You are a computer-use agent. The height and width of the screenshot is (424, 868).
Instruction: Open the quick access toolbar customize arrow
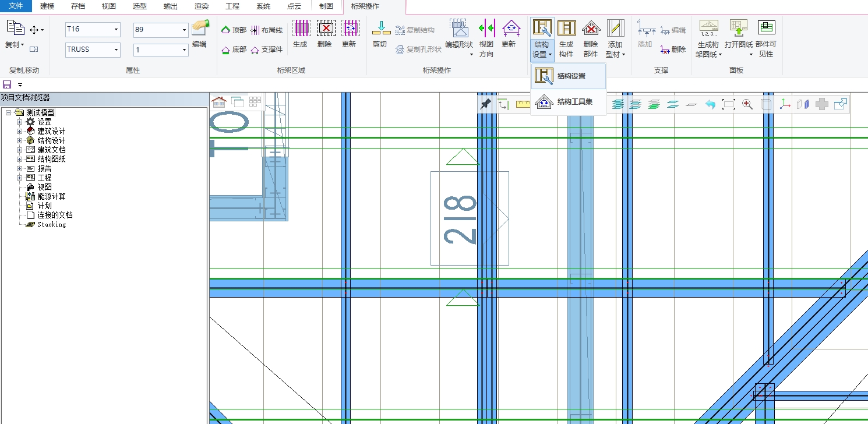(20, 85)
